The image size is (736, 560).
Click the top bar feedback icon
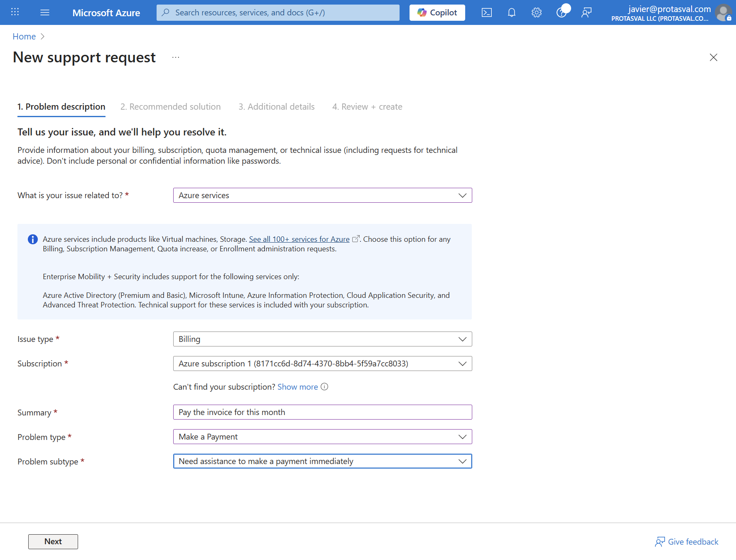586,12
